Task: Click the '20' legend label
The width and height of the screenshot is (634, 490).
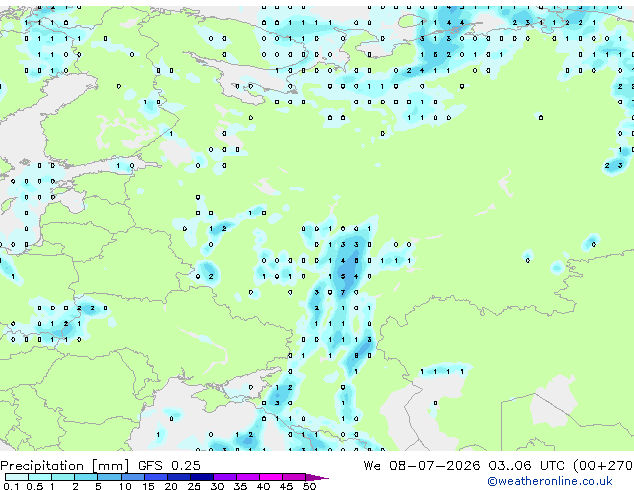Action: coord(171,486)
